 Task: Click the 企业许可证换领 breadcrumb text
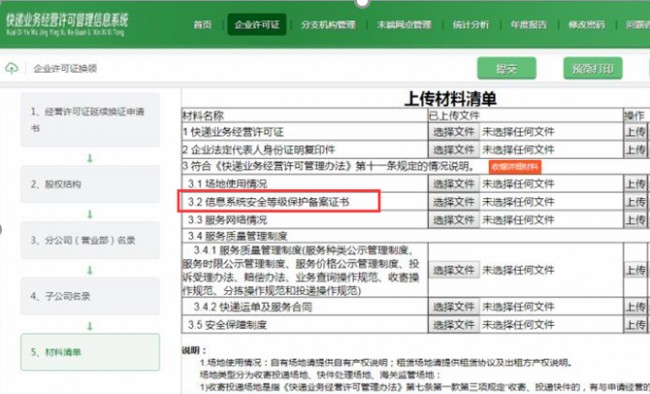point(65,68)
